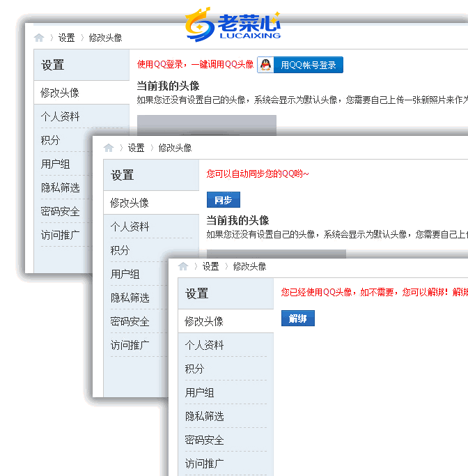Click 当前我的头像 heading in middle window
Screen dimensions: 468x476
coord(237,220)
